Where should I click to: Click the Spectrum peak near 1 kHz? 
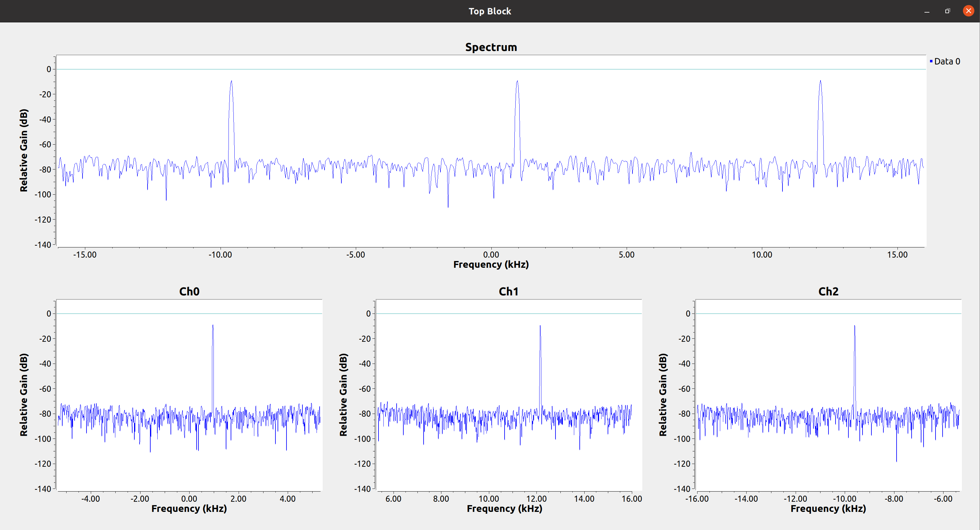pos(517,82)
